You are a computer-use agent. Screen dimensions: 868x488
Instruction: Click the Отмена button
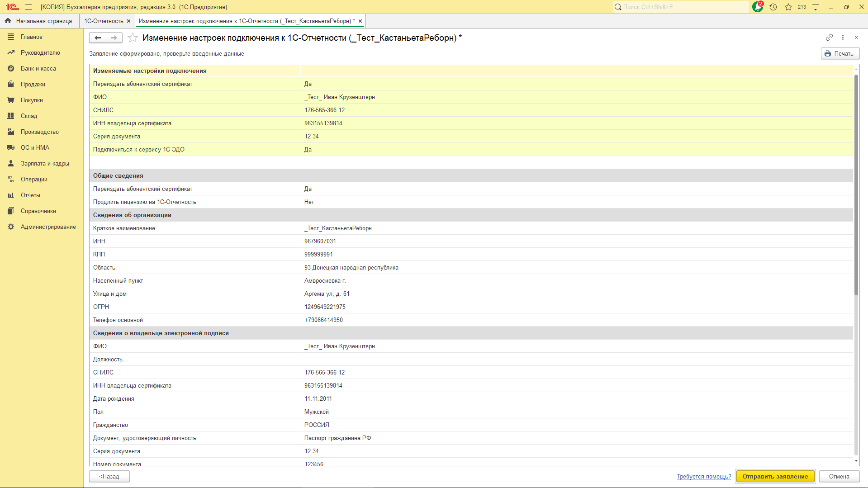point(839,476)
